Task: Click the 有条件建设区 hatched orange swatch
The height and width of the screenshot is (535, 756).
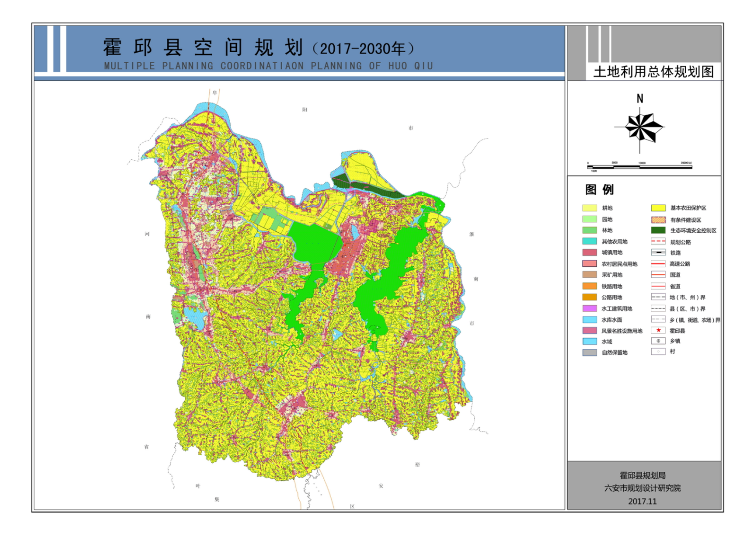Action: (x=658, y=220)
